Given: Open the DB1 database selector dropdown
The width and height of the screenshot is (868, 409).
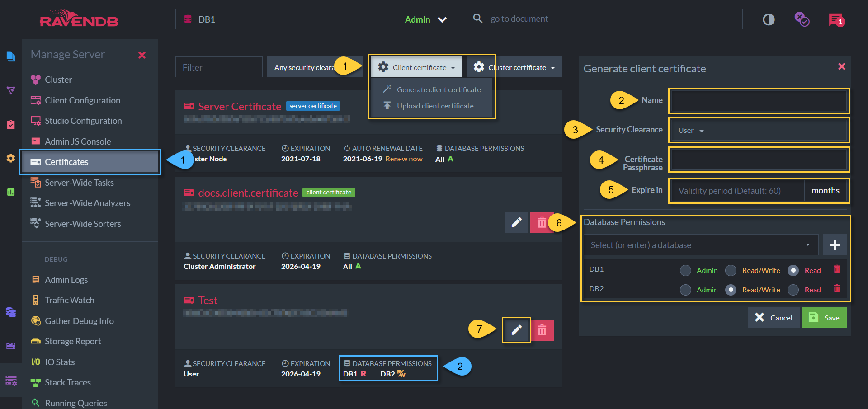Looking at the screenshot, I should [314, 19].
